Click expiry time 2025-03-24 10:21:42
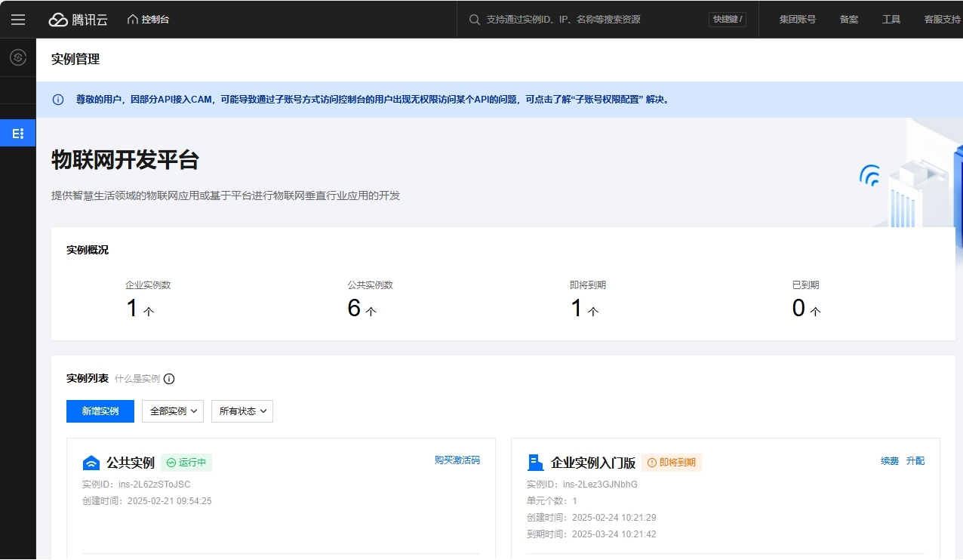963x560 pixels. coord(614,534)
